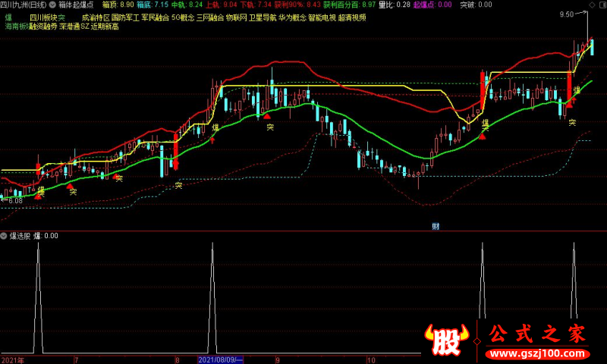Open the 超清视频 concept tag
The height and width of the screenshot is (364, 607).
[x=352, y=17]
